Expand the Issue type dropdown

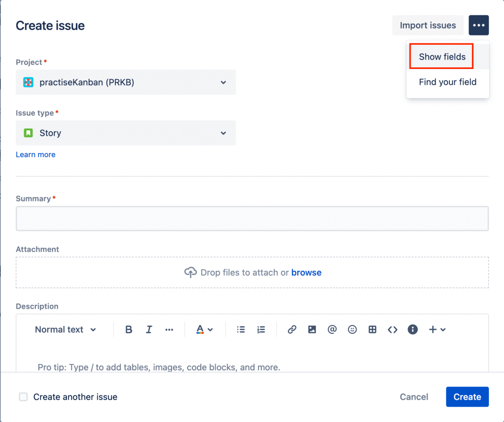[x=126, y=133]
